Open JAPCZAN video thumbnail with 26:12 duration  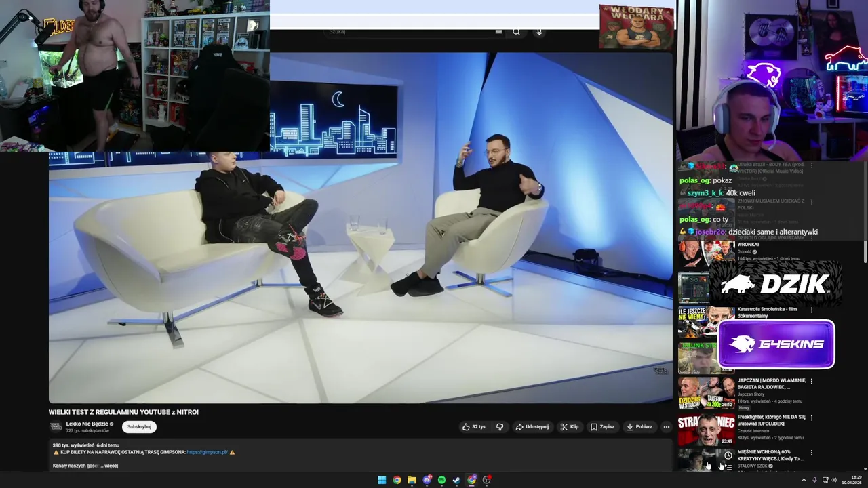(x=706, y=393)
